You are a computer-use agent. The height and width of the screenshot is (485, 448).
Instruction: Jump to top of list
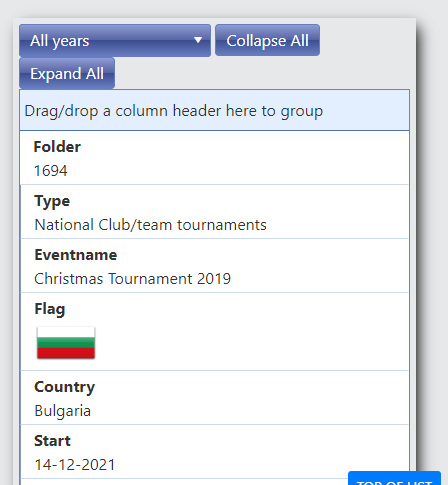pyautogui.click(x=394, y=479)
